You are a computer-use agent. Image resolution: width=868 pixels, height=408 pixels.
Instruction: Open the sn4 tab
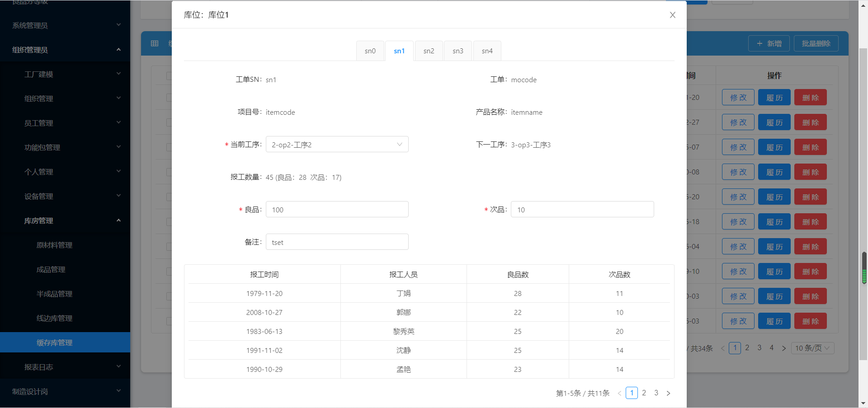pos(487,51)
